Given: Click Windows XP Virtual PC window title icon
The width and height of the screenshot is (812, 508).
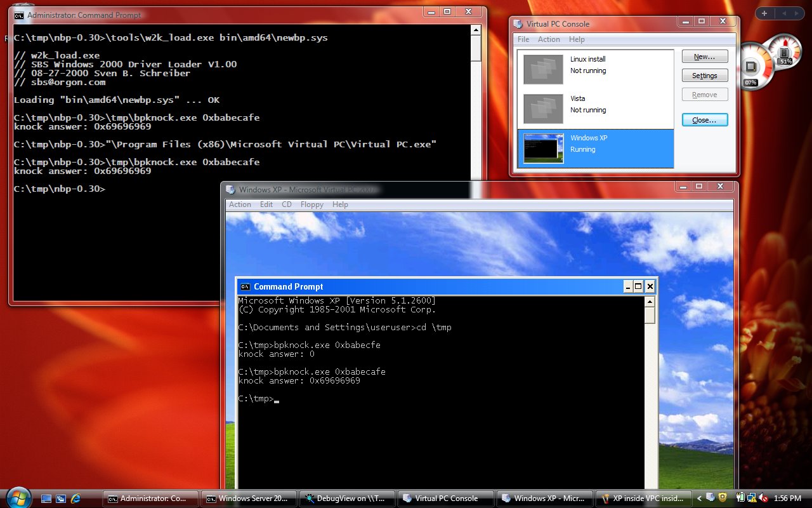Looking at the screenshot, I should tap(231, 189).
